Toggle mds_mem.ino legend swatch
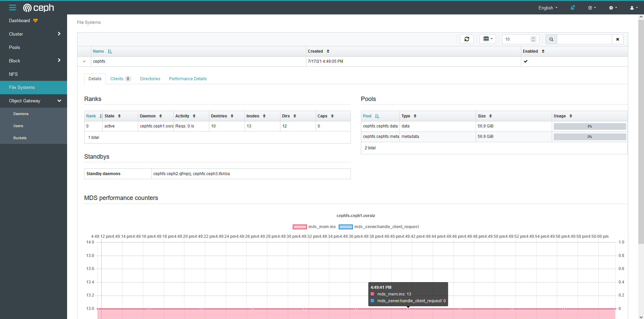 click(300, 227)
